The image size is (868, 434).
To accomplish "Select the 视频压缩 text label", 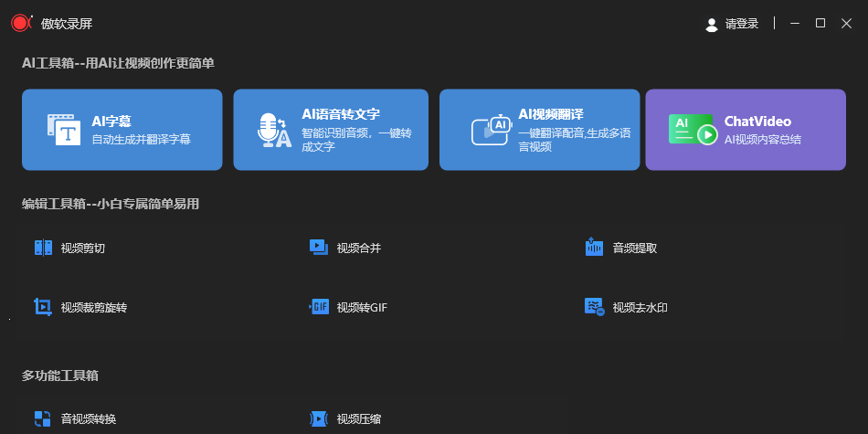I will point(359,419).
